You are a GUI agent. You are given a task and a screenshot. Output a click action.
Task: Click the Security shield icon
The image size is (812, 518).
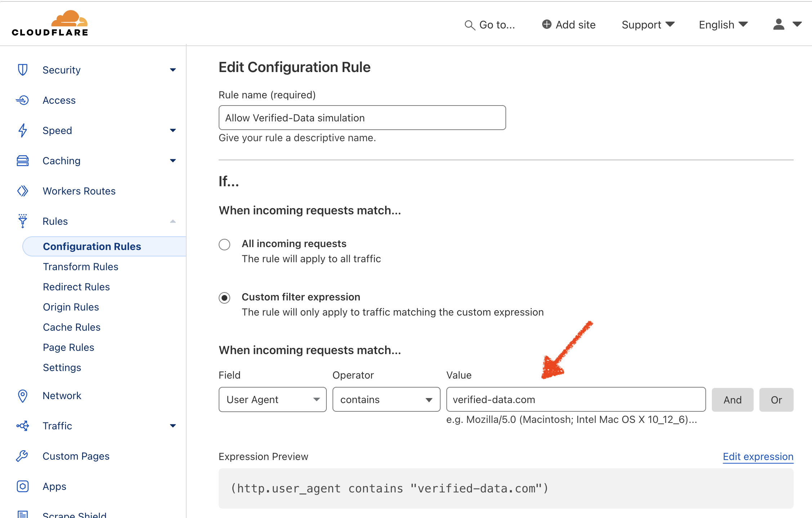click(22, 70)
